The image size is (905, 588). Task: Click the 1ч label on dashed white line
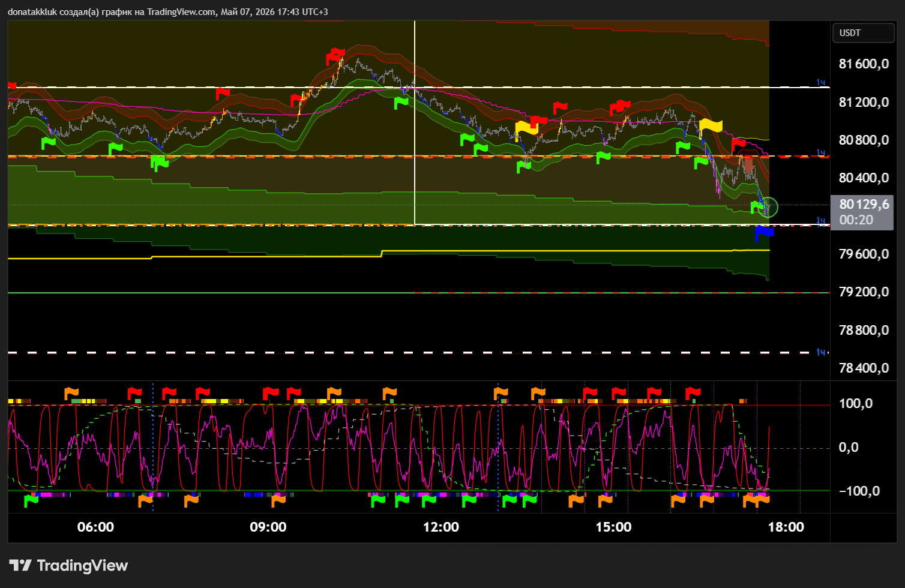click(x=820, y=352)
